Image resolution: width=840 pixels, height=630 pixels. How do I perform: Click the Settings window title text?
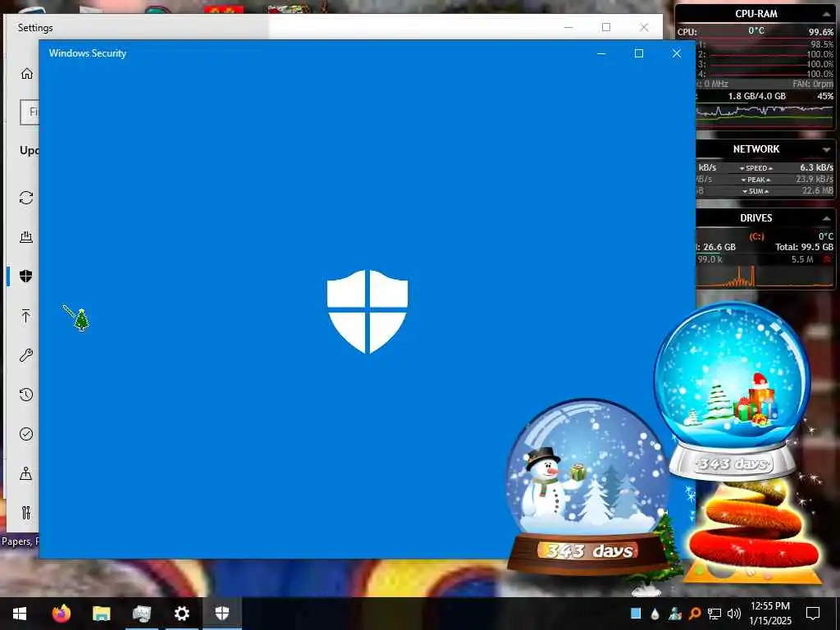35,27
